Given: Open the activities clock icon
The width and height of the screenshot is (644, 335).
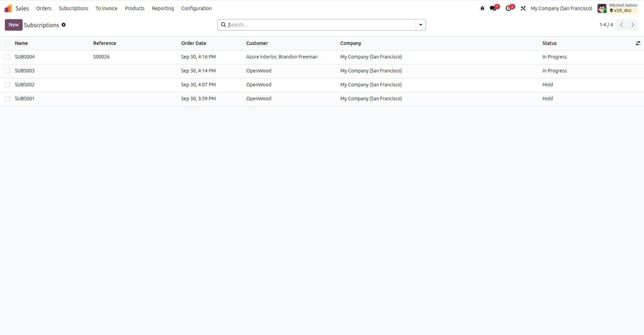Looking at the screenshot, I should point(509,8).
